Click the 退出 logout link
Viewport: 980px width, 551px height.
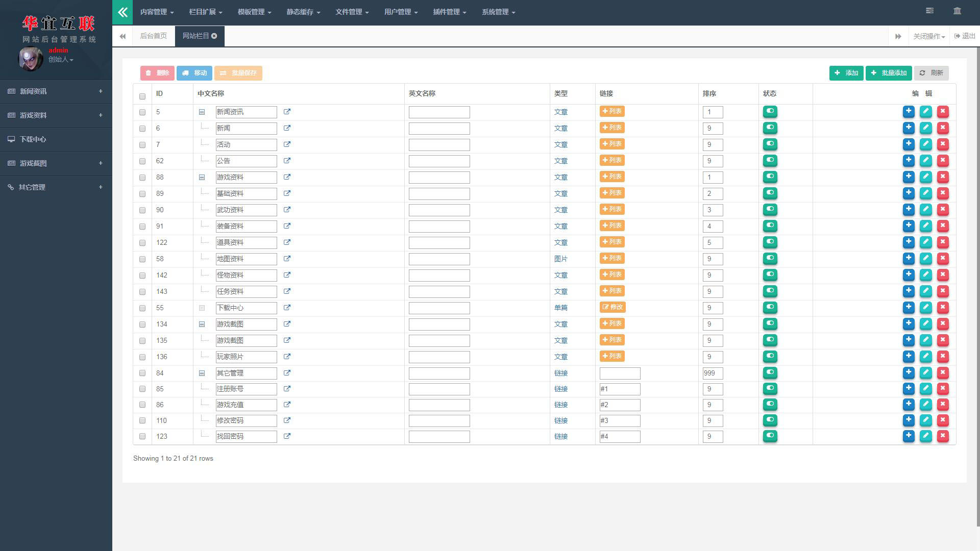point(965,36)
